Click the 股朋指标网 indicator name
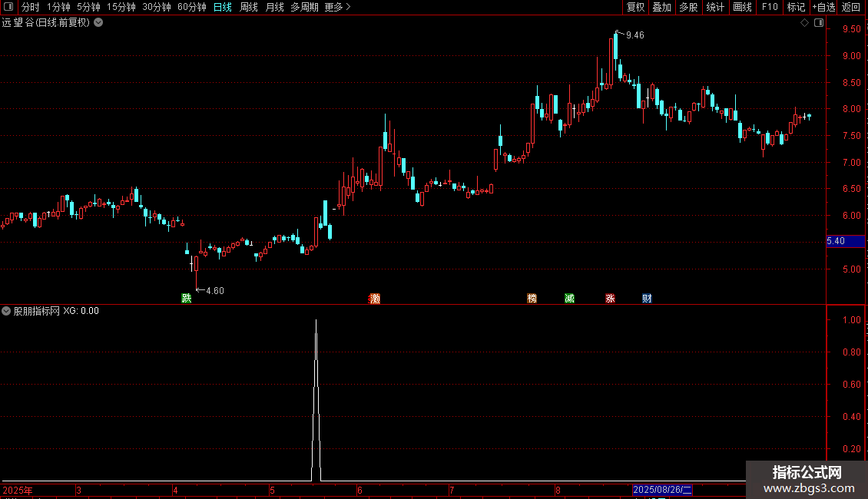 point(37,311)
